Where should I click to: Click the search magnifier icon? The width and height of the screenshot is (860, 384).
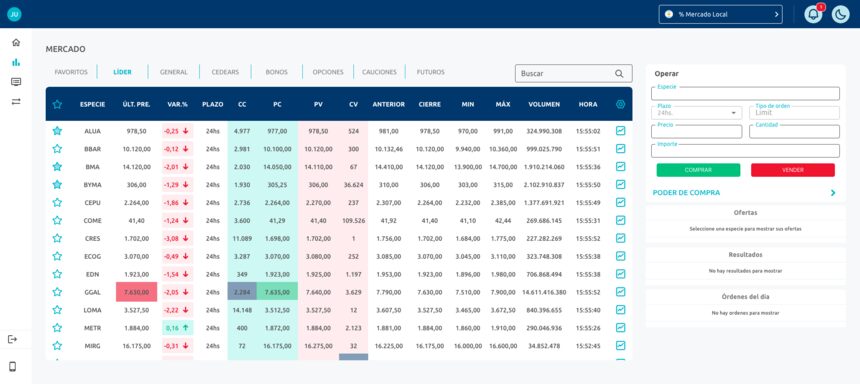click(619, 74)
